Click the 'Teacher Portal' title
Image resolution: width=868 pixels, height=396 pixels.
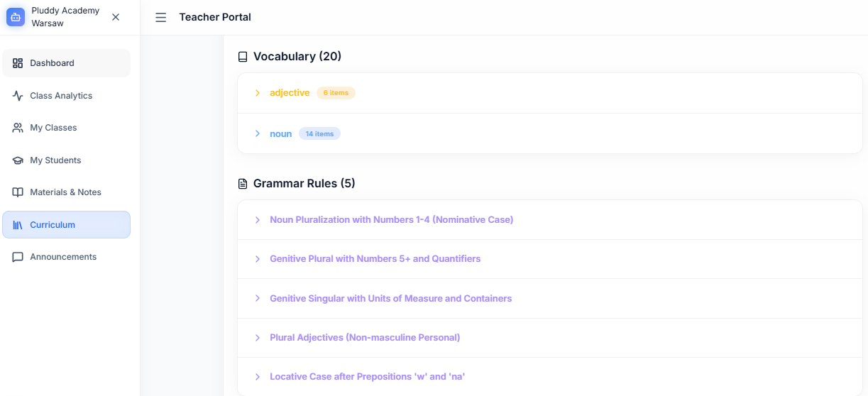pyautogui.click(x=215, y=17)
